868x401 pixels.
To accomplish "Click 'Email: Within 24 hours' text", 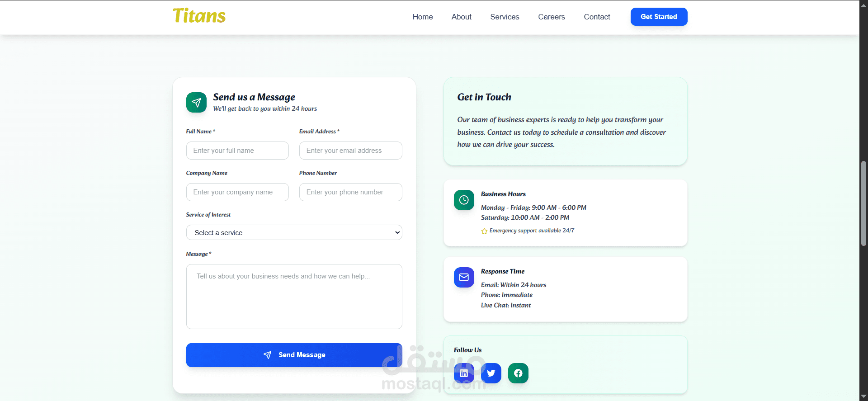I will click(514, 285).
